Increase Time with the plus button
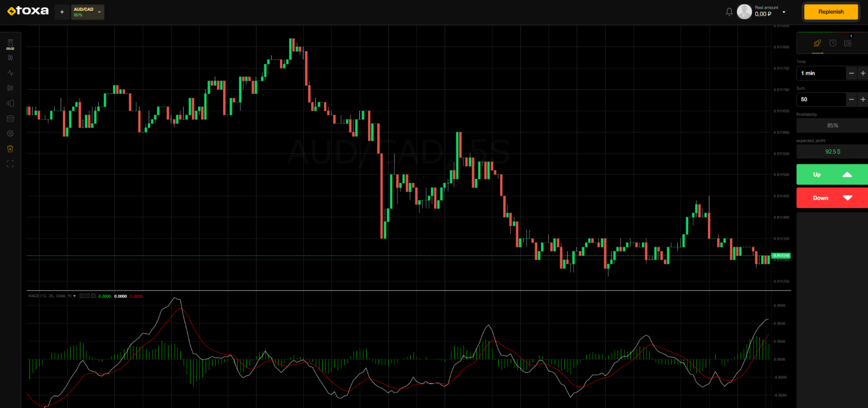868x408 pixels. [x=863, y=73]
